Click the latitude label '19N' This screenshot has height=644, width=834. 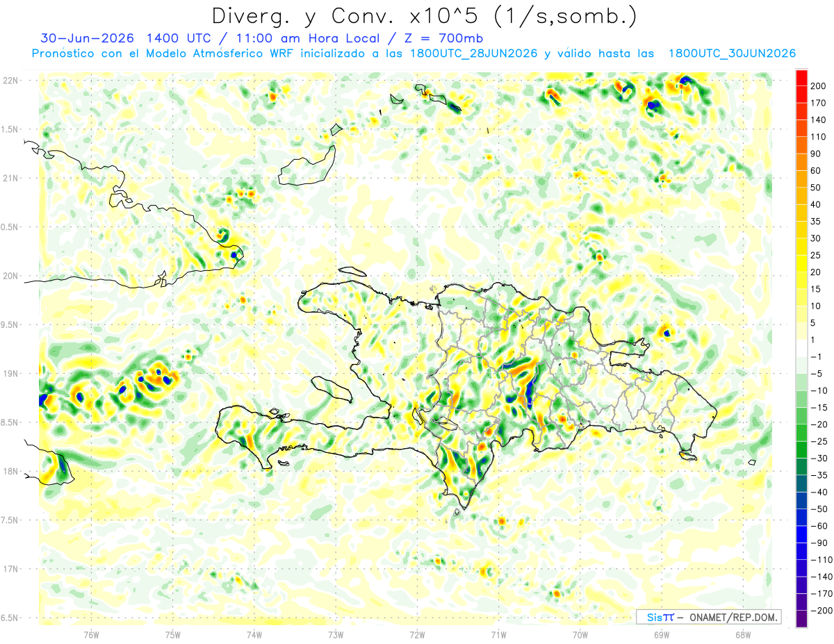[x=11, y=374]
